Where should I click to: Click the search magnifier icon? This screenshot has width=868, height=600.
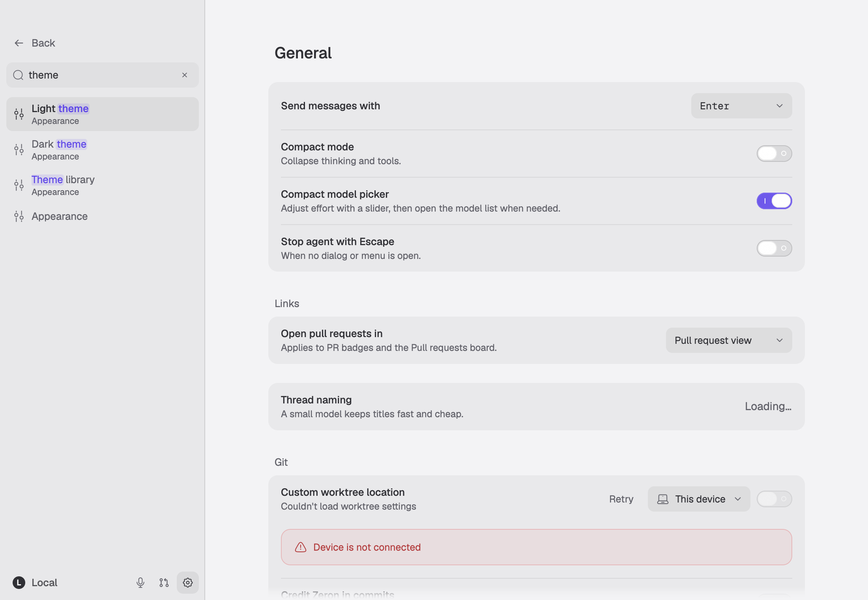18,75
